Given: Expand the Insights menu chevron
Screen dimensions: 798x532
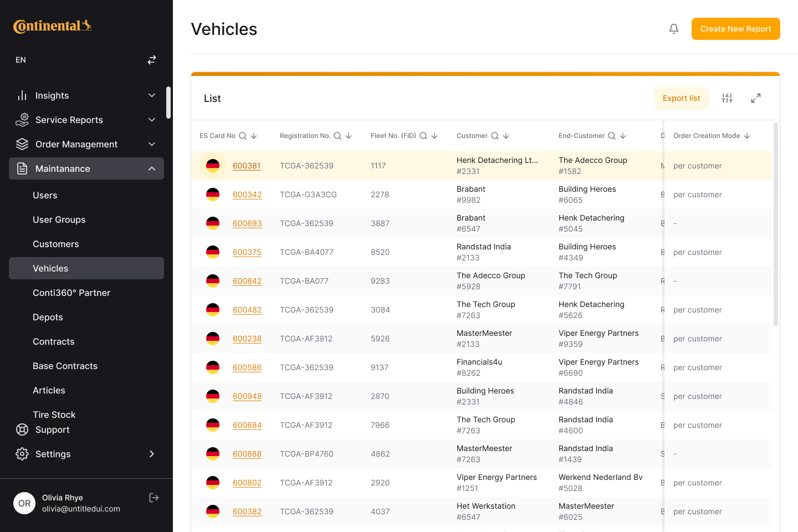Looking at the screenshot, I should [152, 95].
